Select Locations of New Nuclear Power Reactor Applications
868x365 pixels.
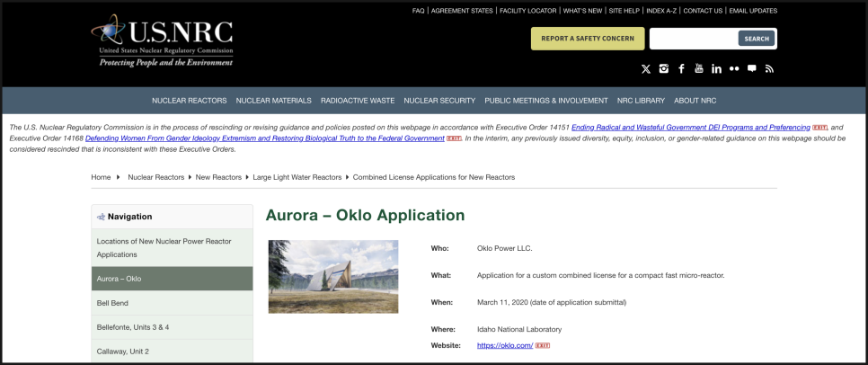pyautogui.click(x=173, y=248)
